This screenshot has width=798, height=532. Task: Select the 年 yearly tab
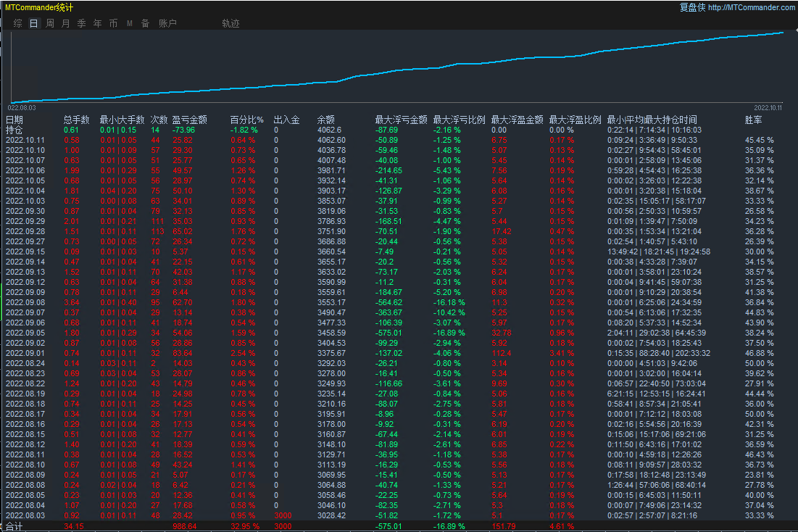98,23
